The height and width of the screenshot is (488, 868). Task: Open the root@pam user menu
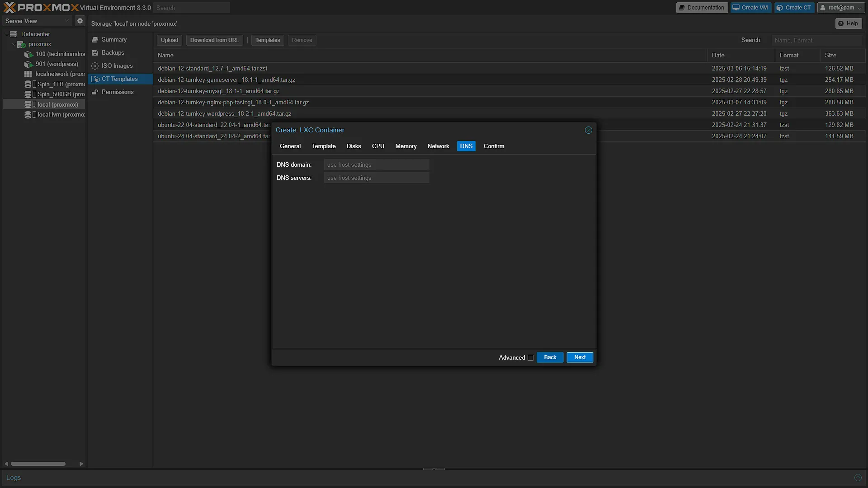pyautogui.click(x=841, y=8)
